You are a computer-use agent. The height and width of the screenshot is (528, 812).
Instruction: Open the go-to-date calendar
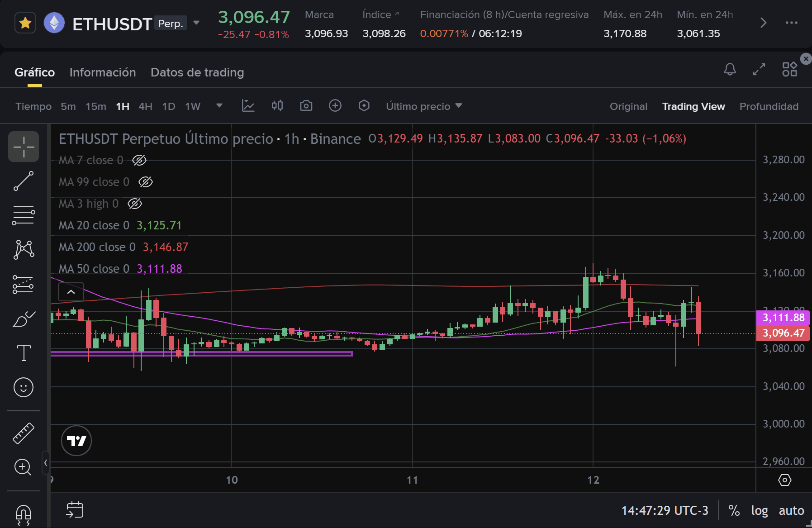75,510
